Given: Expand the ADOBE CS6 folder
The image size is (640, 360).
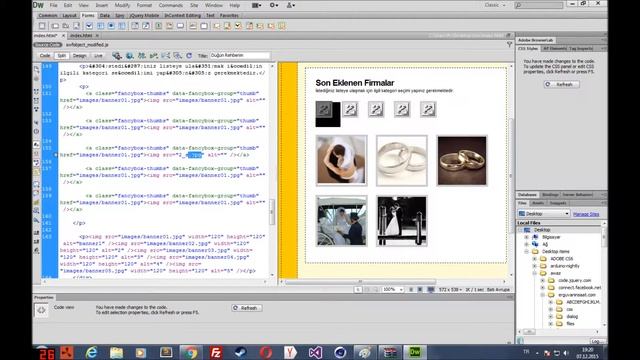Looking at the screenshot, I should [x=535, y=259].
